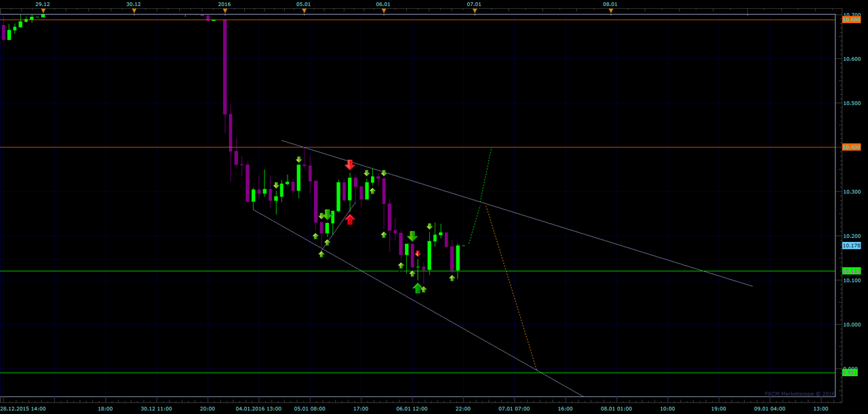Click the orange day marker under 2016

(224, 11)
